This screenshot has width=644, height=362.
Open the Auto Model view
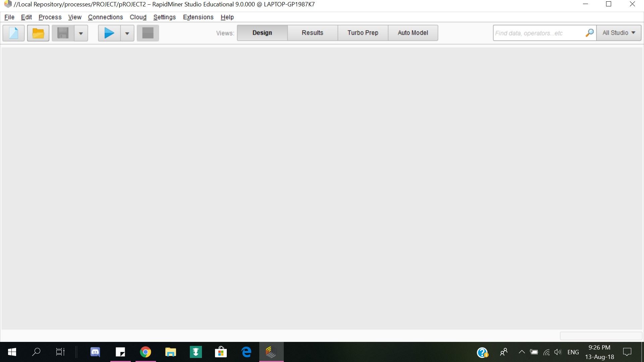(413, 33)
